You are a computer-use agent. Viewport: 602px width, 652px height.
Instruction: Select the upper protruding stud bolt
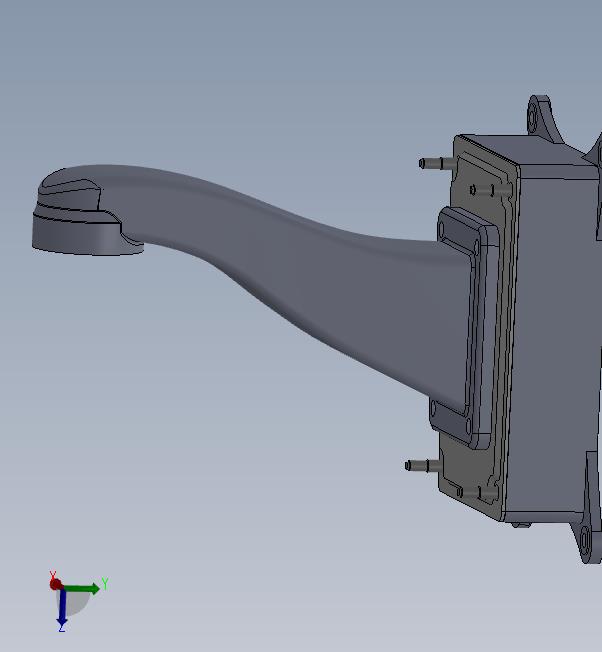pyautogui.click(x=437, y=163)
